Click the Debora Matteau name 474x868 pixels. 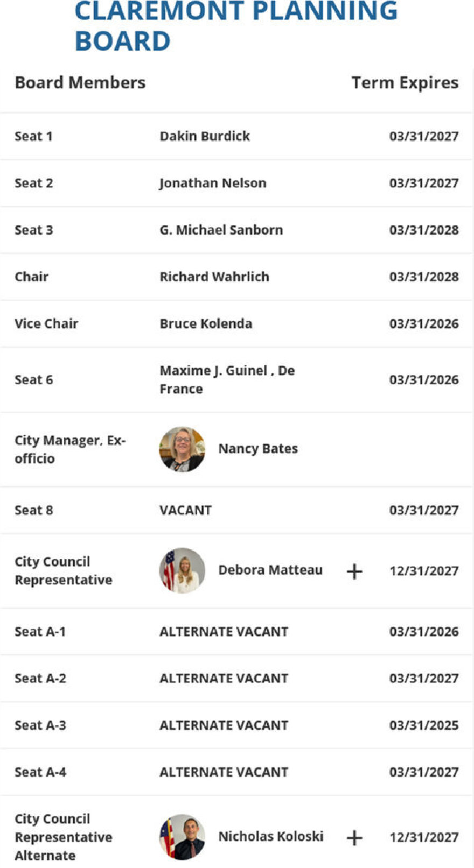[270, 570]
